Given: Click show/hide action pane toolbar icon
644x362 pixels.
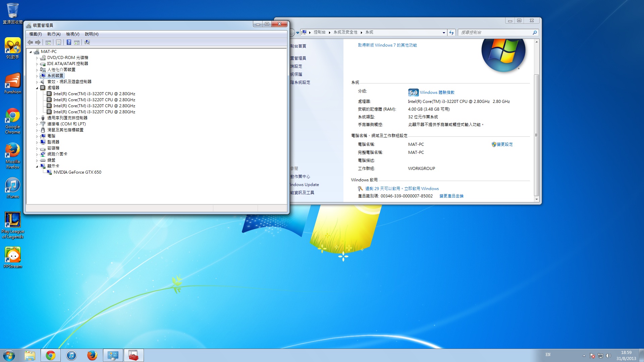Looking at the screenshot, I should pyautogui.click(x=77, y=42).
